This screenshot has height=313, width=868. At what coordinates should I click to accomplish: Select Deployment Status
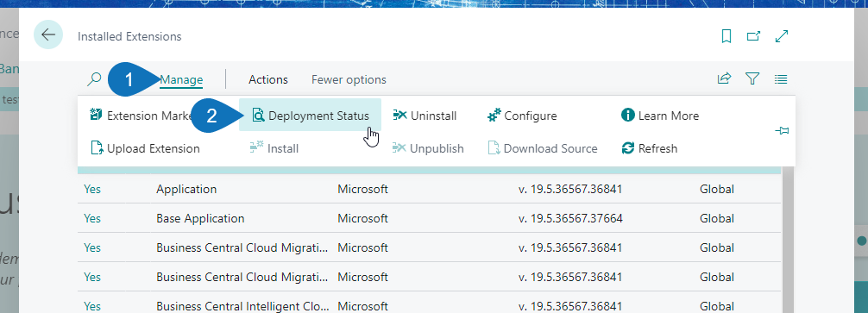click(x=311, y=116)
